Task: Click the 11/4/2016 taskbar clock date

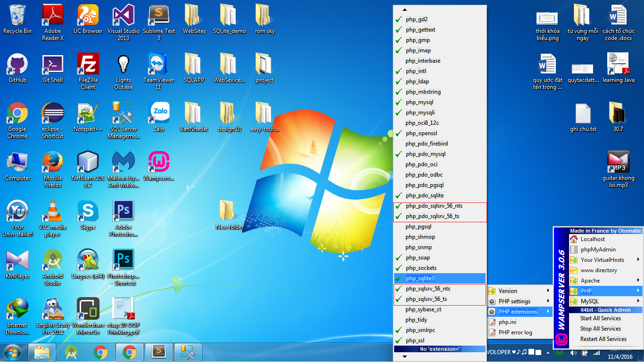Action: point(620,356)
